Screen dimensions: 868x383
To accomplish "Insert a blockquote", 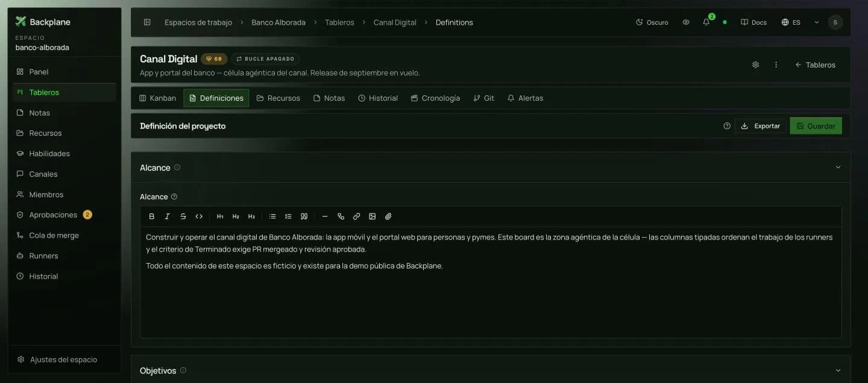I will [x=304, y=217].
